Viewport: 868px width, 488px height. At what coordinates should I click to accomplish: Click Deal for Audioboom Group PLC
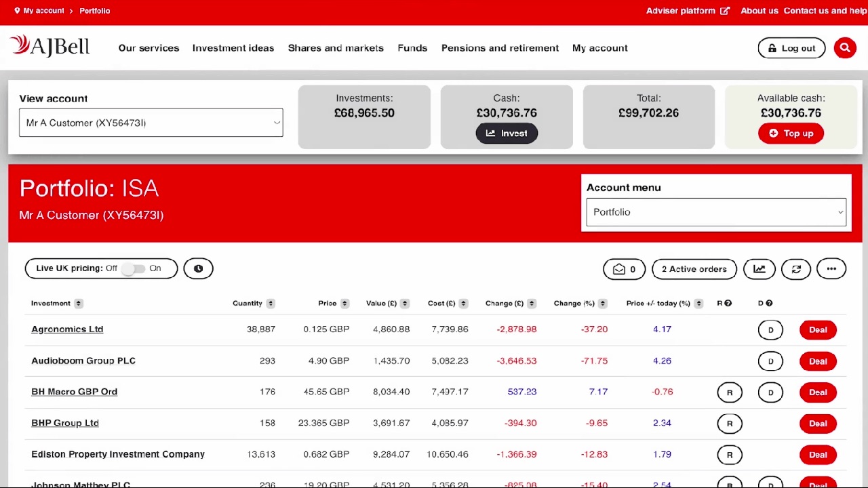[818, 361]
